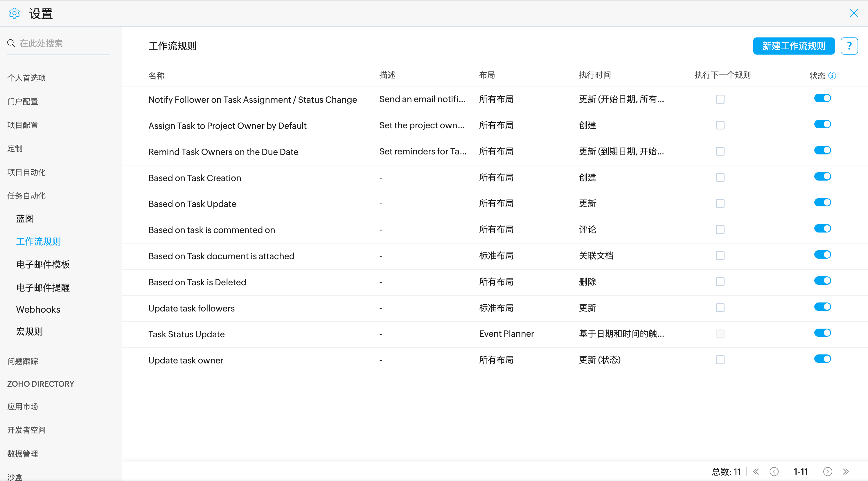Screen dimensions: 868x481
Task: Click the status info icon
Action: pos(832,75)
